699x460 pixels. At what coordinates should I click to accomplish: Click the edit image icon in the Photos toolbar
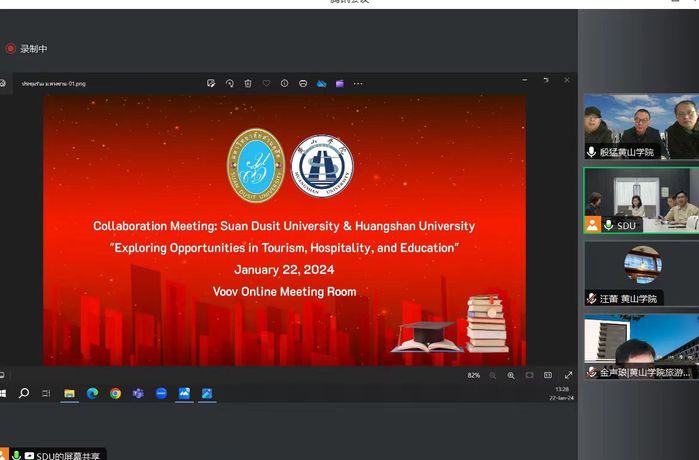[x=211, y=83]
